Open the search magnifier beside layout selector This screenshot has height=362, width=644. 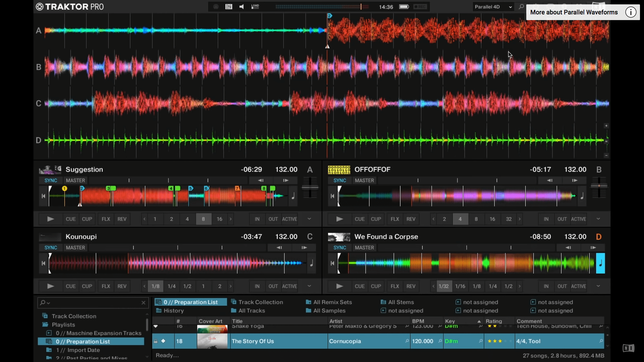click(x=521, y=7)
